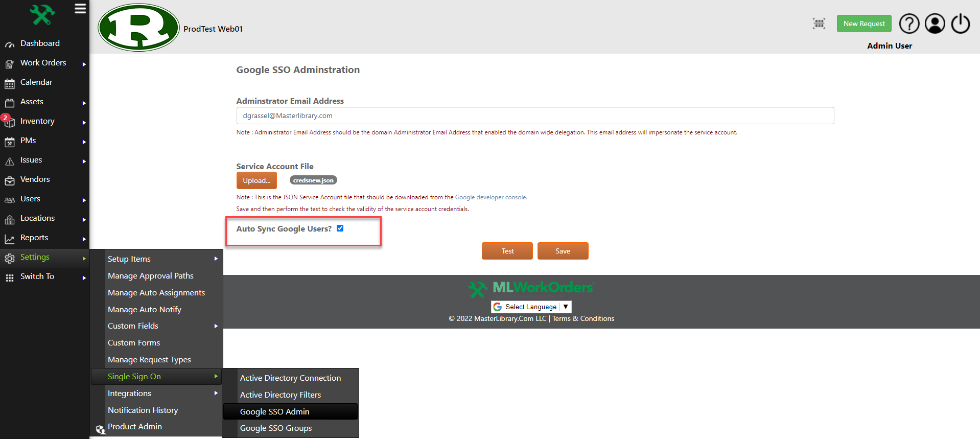Click the Assets box icon

click(10, 103)
